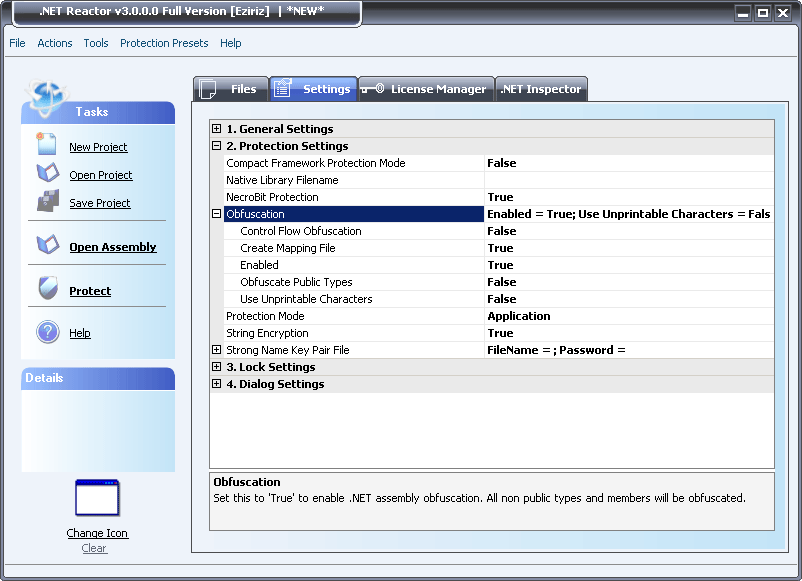Switch to the License Manager tab

tap(427, 89)
